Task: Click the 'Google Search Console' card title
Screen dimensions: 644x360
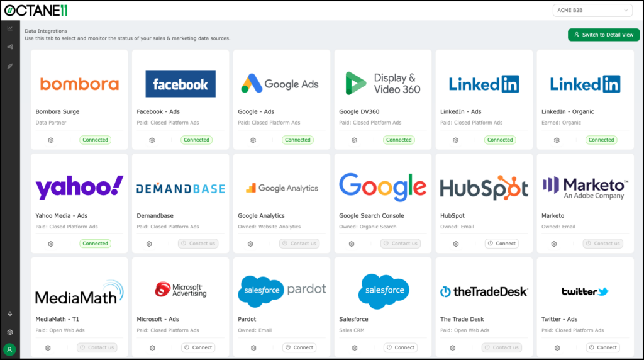Action: pos(371,215)
